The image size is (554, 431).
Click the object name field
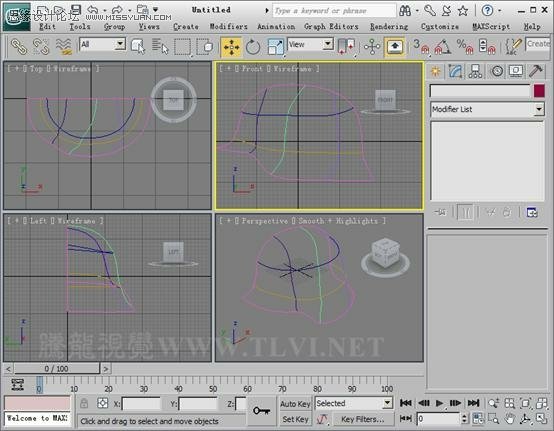coord(480,91)
